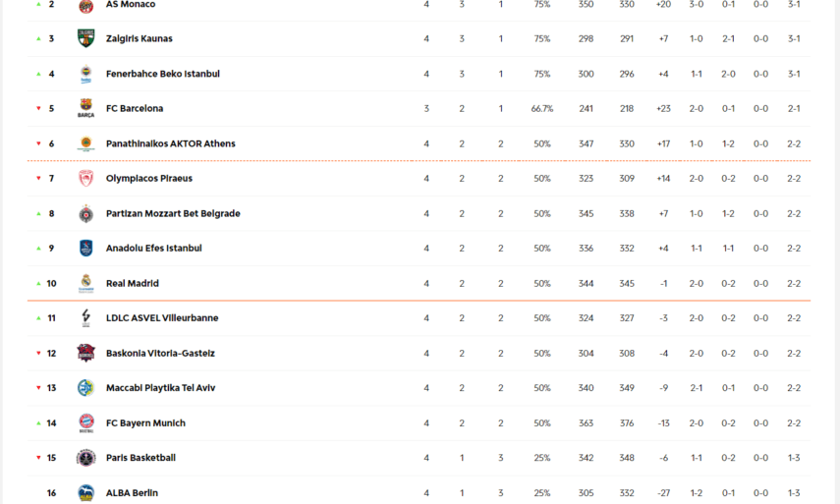Screen dimensions: 840x504
Task: Click the Paris Basketball logo icon
Action: [x=85, y=458]
